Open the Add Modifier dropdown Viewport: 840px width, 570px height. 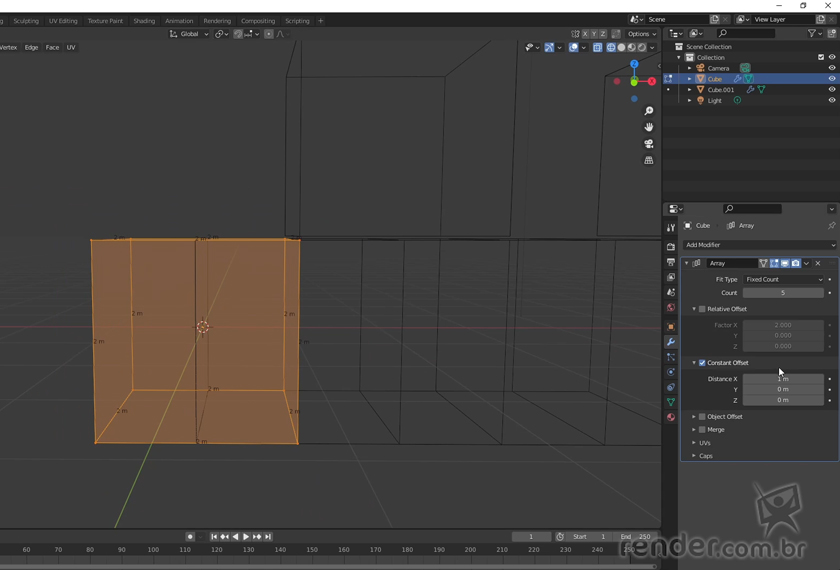tap(759, 245)
